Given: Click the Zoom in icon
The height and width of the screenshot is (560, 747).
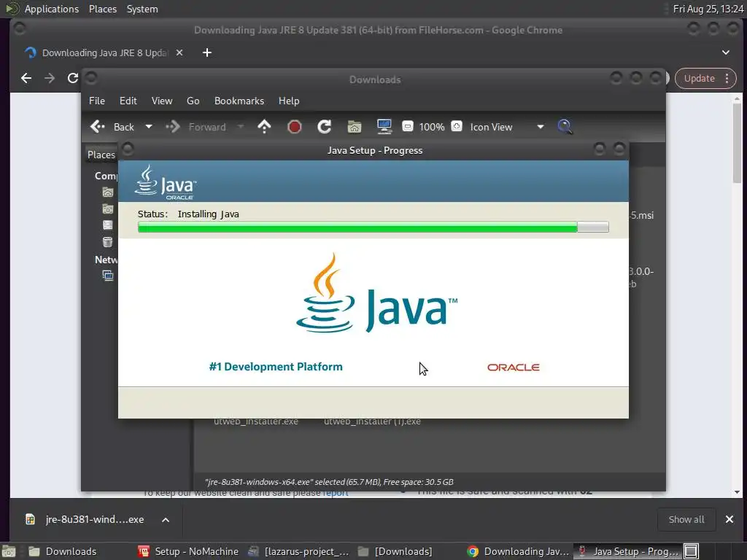Looking at the screenshot, I should point(457,126).
